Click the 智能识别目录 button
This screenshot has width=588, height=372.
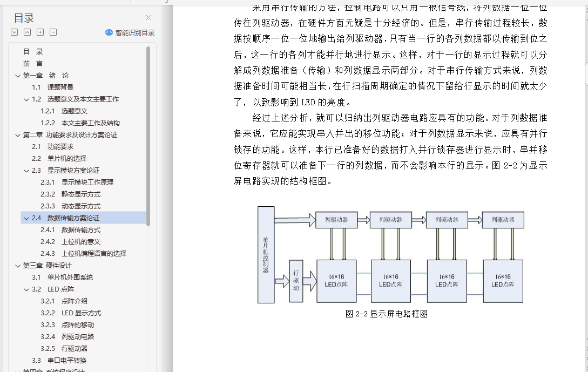[x=130, y=32]
